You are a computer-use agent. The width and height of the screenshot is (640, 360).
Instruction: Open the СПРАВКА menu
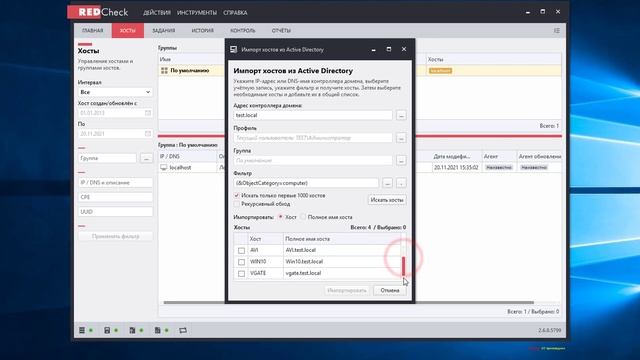[x=235, y=13]
